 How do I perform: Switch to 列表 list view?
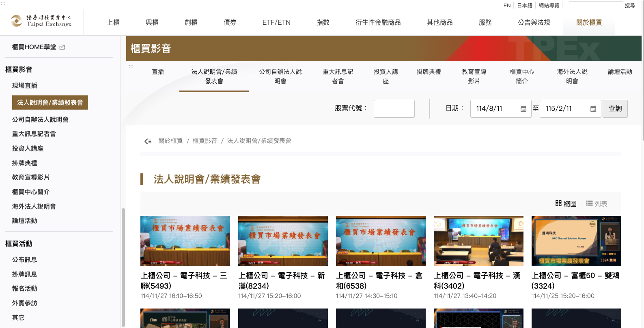coord(597,203)
